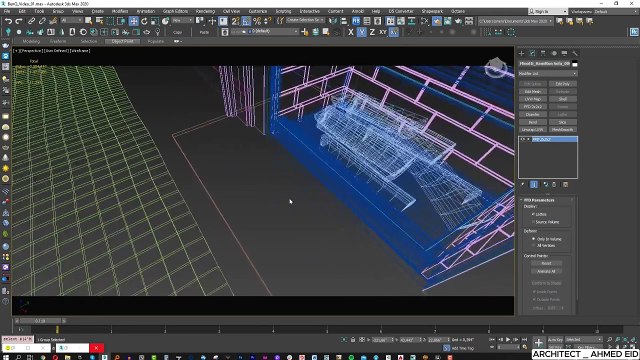This screenshot has width=640, height=360.
Task: Open the Utilities command panel tab
Action: tap(575, 53)
